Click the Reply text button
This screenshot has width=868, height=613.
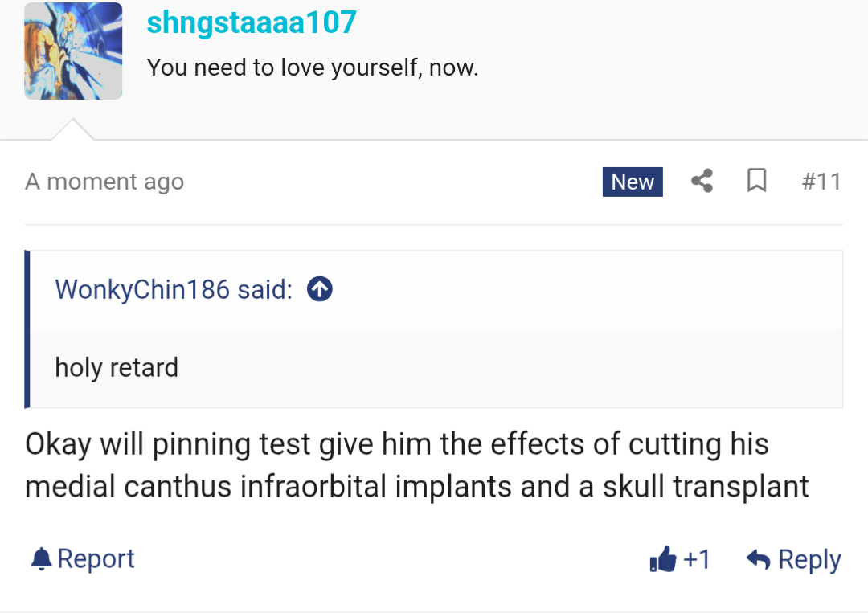810,560
